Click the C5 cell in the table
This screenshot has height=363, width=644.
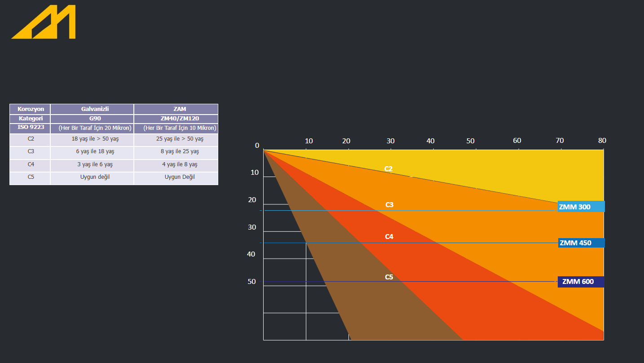coord(30,178)
